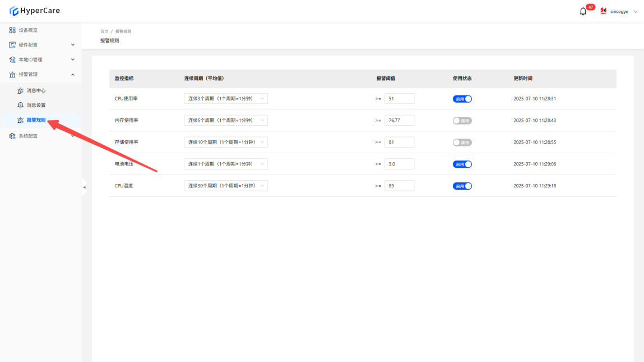This screenshot has height=362, width=644.
Task: Click the 设备概览 sidebar icon
Action: (x=12, y=30)
